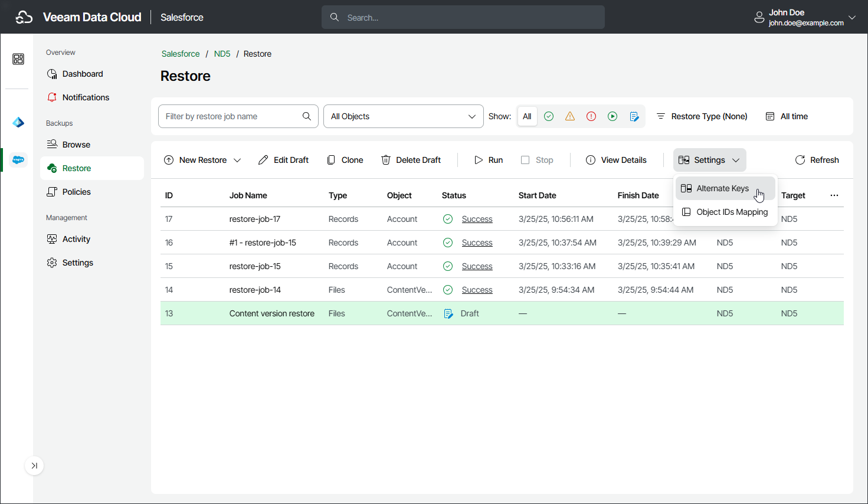This screenshot has height=504, width=868.
Task: Click the Veeam Data Cloud logo icon
Action: [24, 18]
